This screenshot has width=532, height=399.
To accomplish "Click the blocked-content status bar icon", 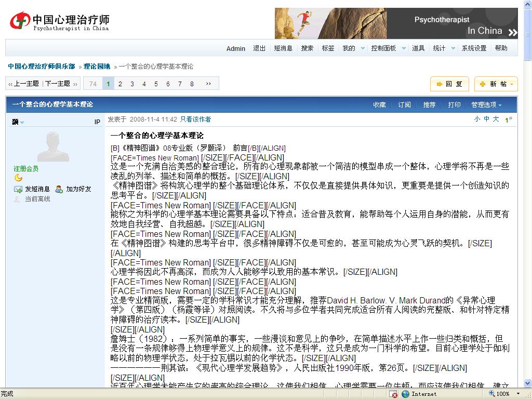I will [x=393, y=394].
